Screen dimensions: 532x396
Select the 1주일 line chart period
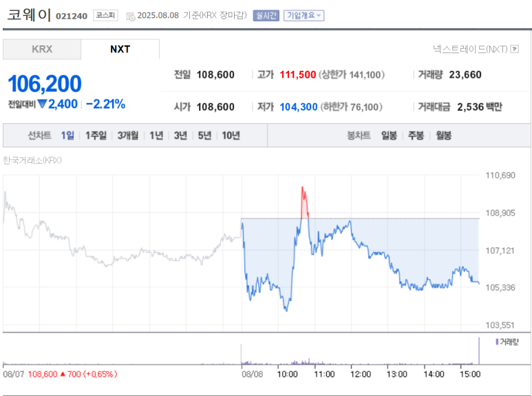pos(96,135)
